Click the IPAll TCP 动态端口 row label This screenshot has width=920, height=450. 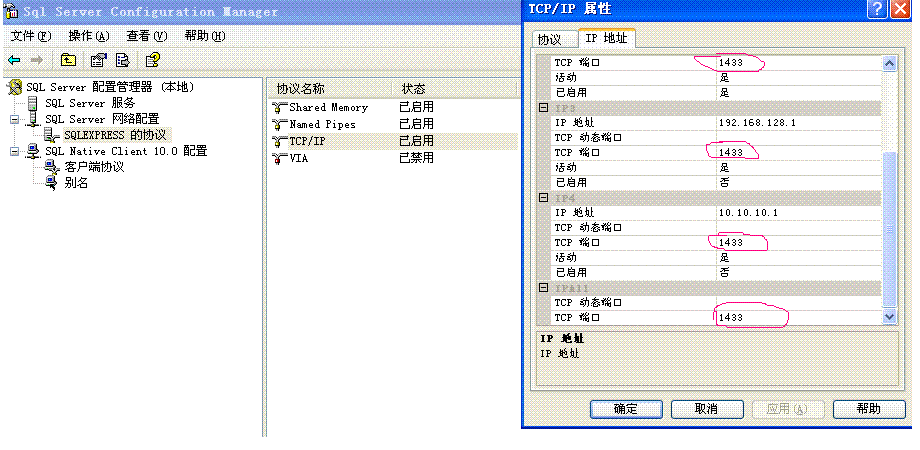pyautogui.click(x=588, y=303)
